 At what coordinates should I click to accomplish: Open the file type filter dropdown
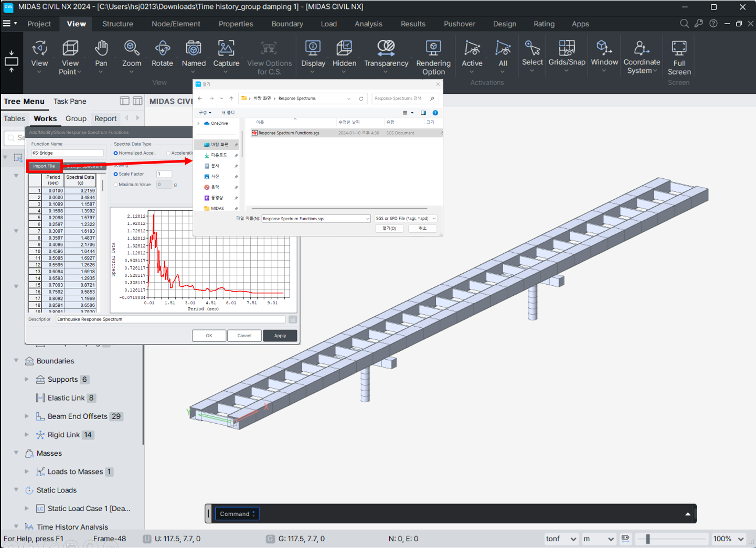[406, 219]
